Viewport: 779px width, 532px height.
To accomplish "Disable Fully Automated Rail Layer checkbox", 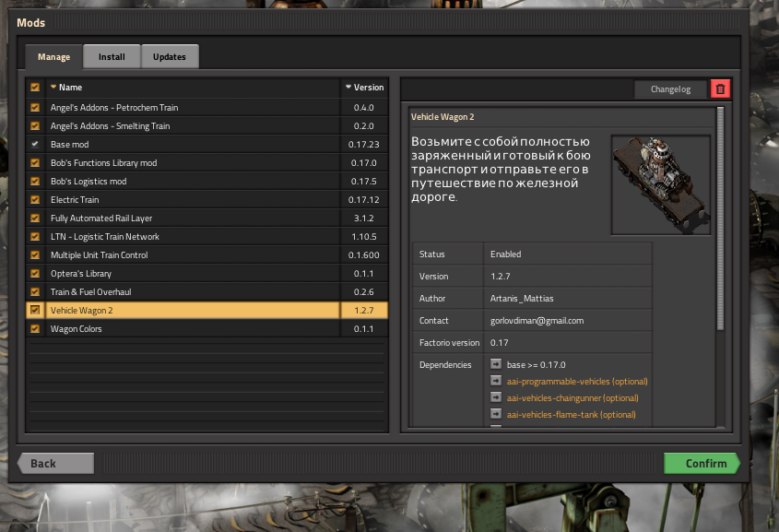I will coord(35,219).
